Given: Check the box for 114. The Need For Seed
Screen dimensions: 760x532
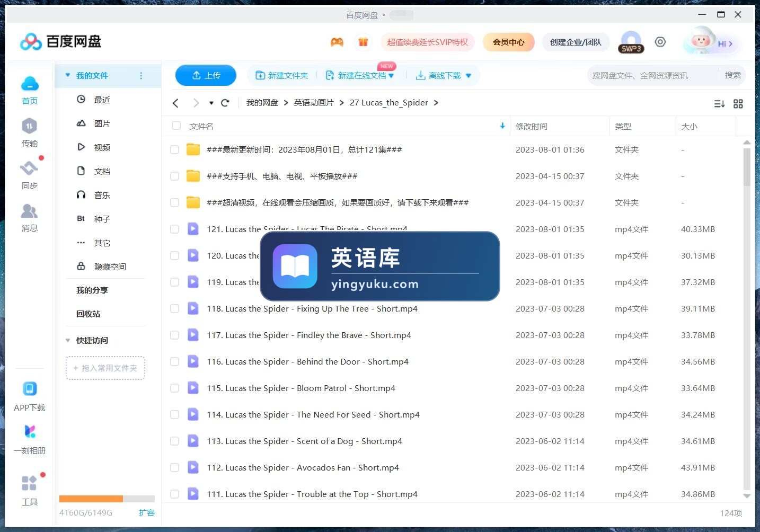Looking at the screenshot, I should pyautogui.click(x=174, y=414).
